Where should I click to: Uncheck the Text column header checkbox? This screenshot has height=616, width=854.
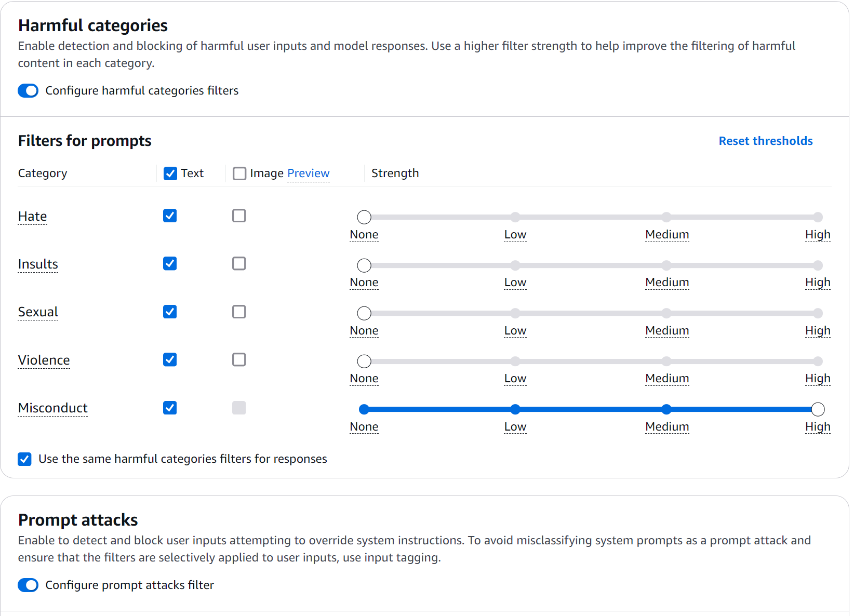170,173
